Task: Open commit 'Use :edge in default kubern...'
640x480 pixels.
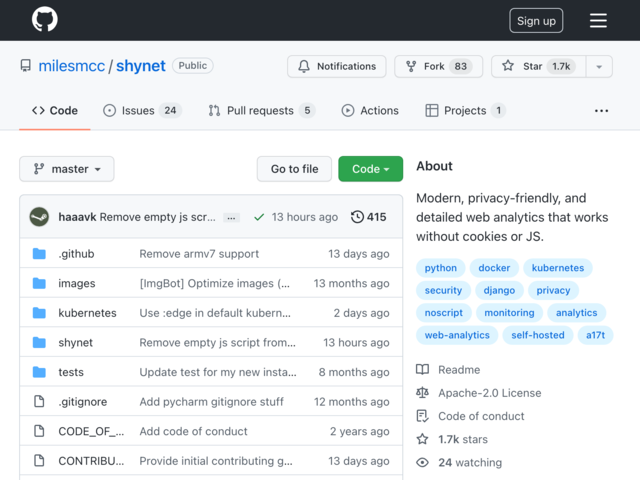Action: [x=215, y=313]
